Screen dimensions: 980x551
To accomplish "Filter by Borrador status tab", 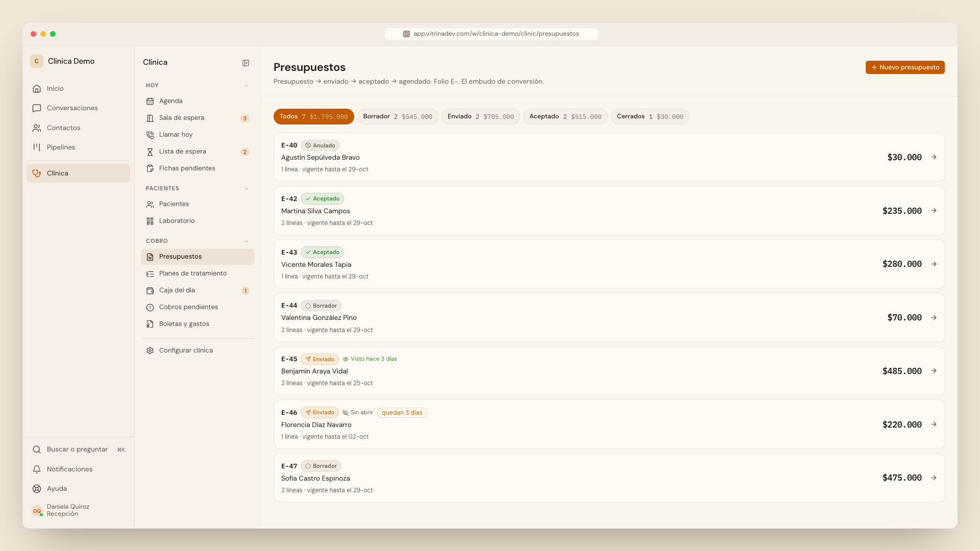I will [x=398, y=117].
